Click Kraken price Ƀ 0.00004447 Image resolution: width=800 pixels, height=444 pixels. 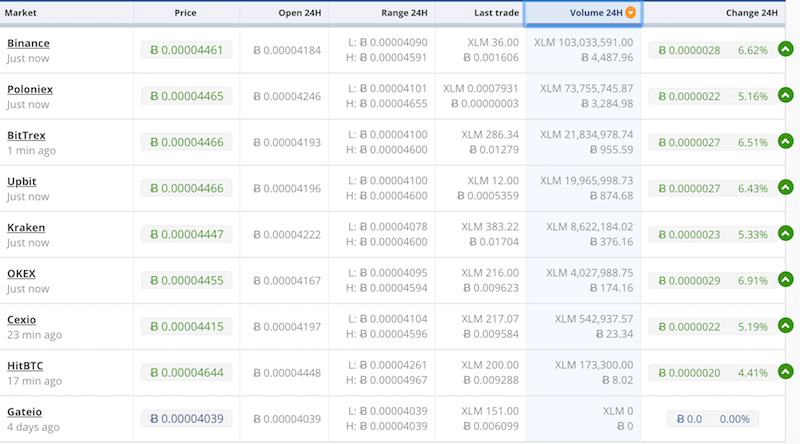click(x=187, y=234)
